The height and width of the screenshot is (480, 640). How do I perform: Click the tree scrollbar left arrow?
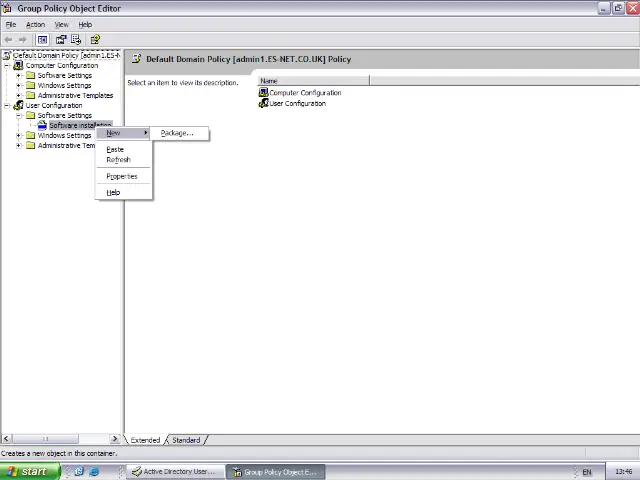click(x=6, y=439)
